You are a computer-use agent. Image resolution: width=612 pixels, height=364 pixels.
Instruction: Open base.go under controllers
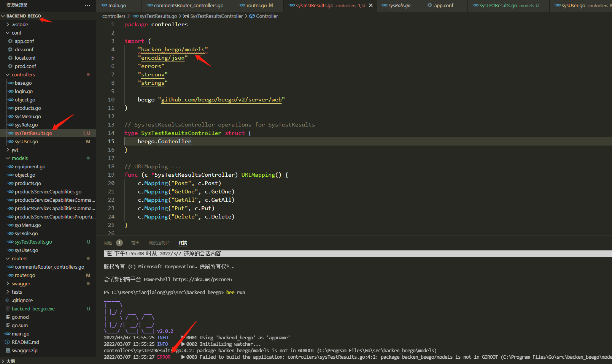click(x=23, y=83)
